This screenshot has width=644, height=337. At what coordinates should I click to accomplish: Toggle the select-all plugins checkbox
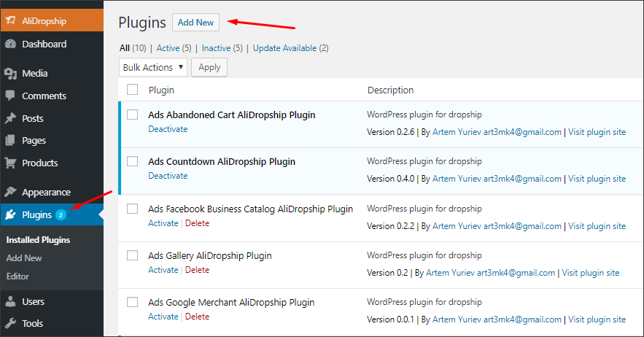[132, 90]
